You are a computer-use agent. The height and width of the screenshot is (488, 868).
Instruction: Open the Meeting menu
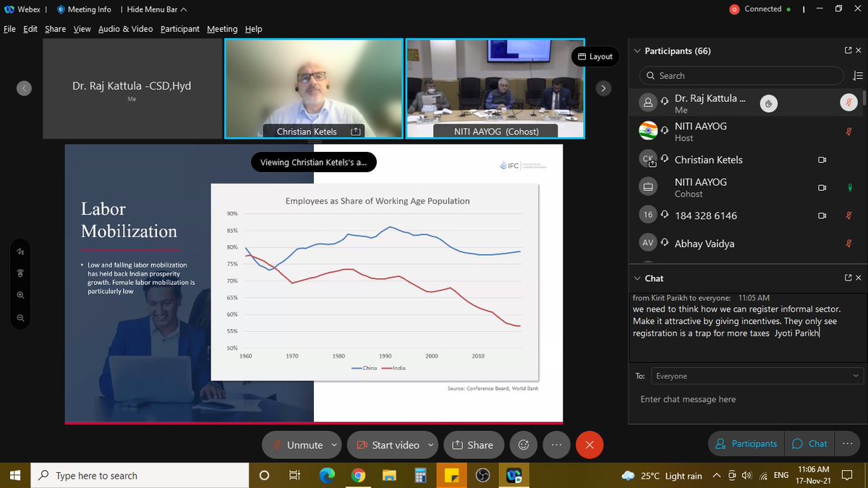tap(222, 29)
